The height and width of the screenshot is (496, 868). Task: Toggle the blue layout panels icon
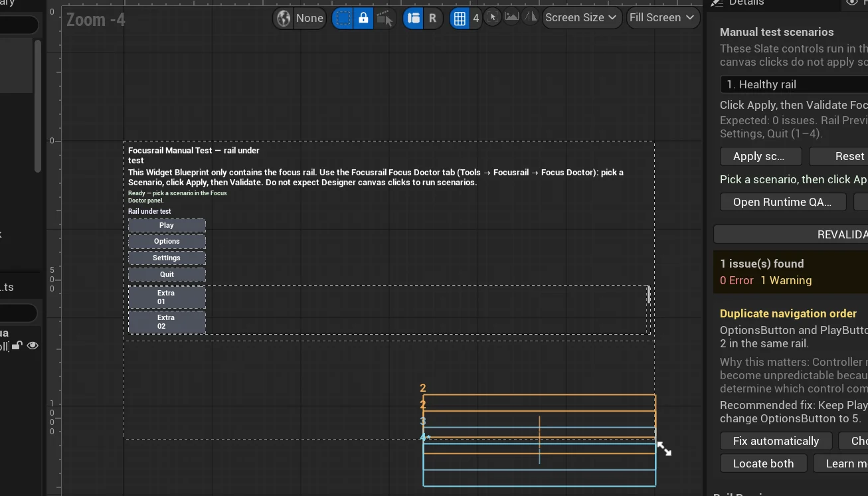tap(413, 18)
